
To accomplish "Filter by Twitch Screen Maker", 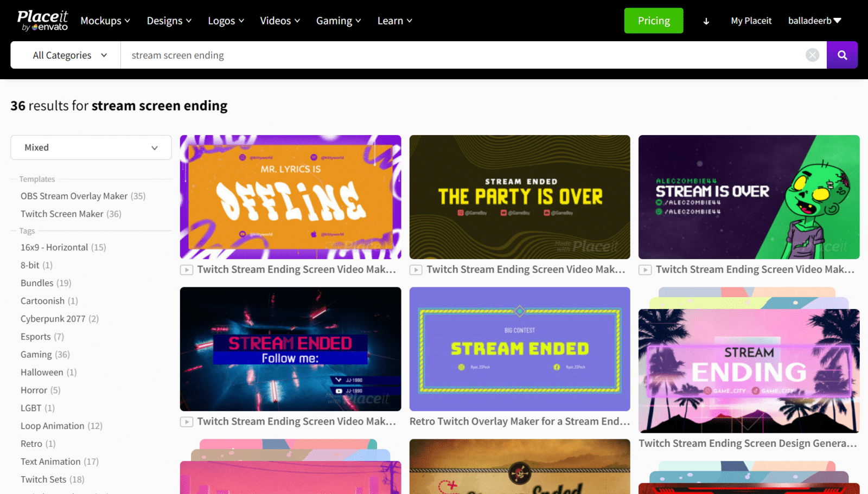I will tap(71, 214).
